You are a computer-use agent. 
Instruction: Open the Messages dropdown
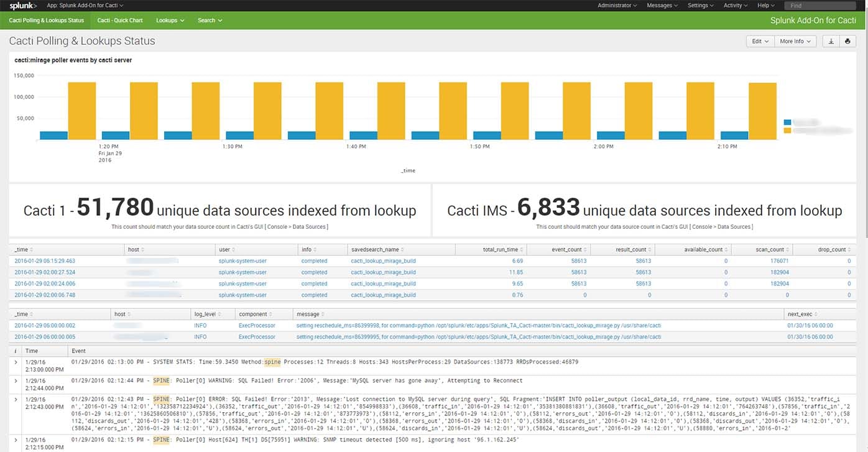point(663,6)
